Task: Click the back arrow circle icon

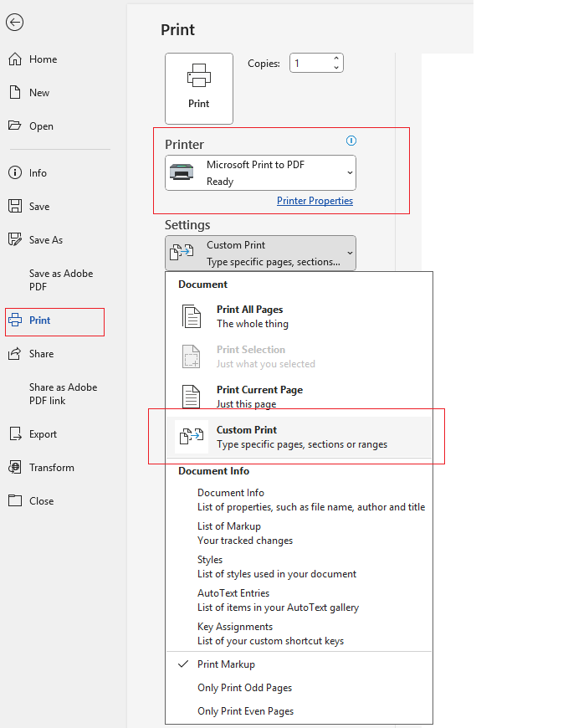Action: 15,23
